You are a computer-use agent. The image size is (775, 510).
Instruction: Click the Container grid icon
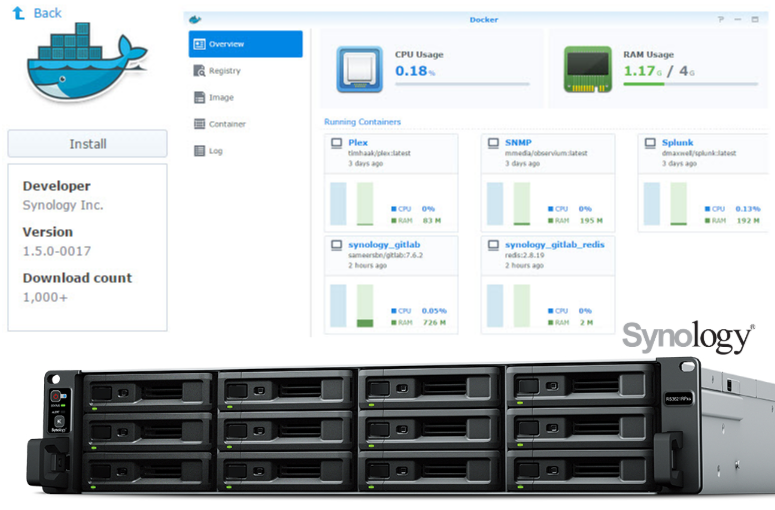tap(199, 124)
